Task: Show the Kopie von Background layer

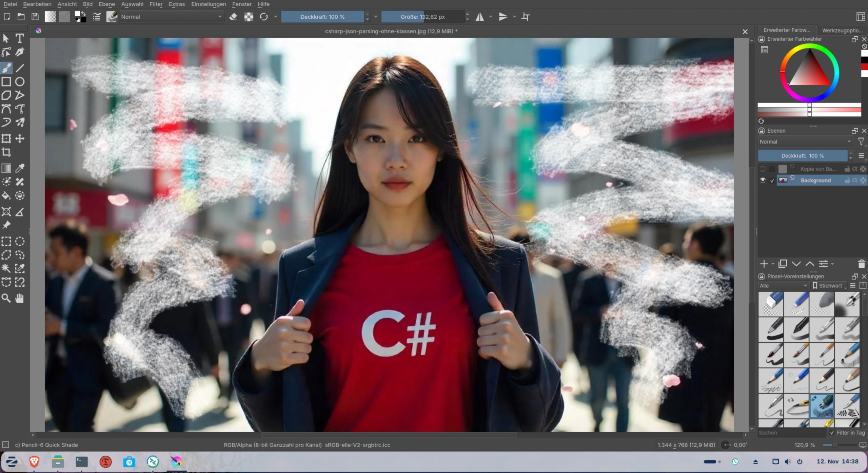Action: [763, 169]
